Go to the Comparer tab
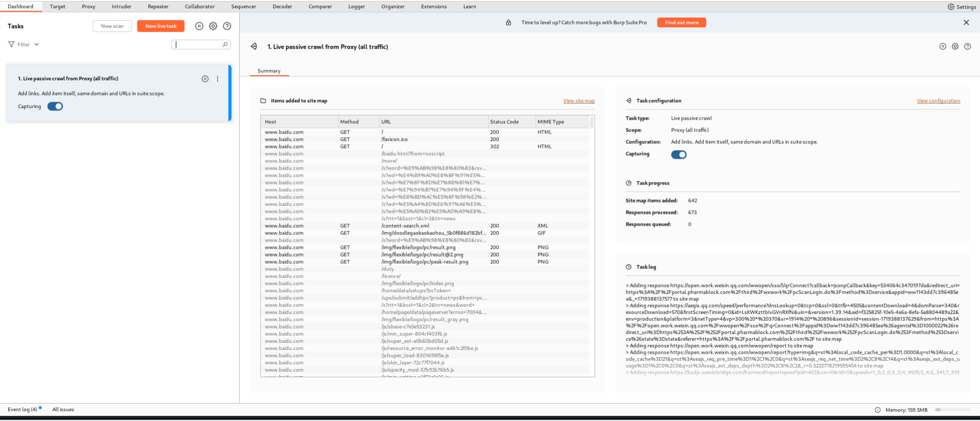Image resolution: width=980 pixels, height=421 pixels. tap(320, 7)
